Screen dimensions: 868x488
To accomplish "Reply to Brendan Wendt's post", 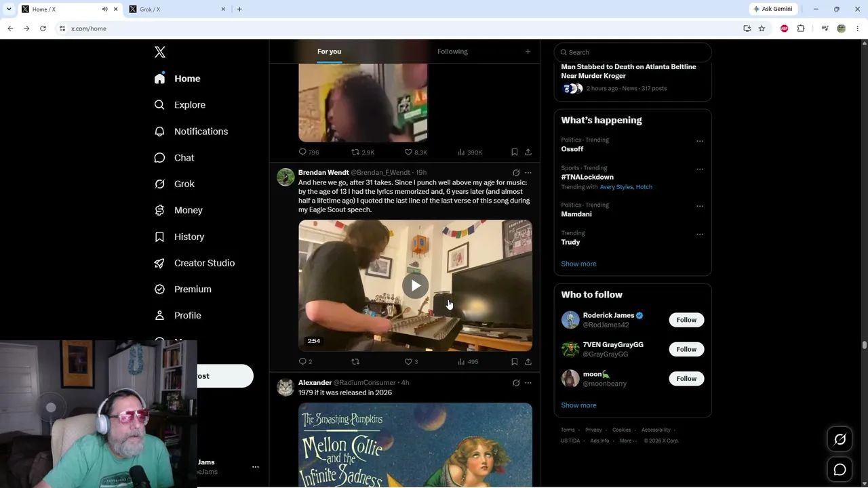I will coord(302,362).
